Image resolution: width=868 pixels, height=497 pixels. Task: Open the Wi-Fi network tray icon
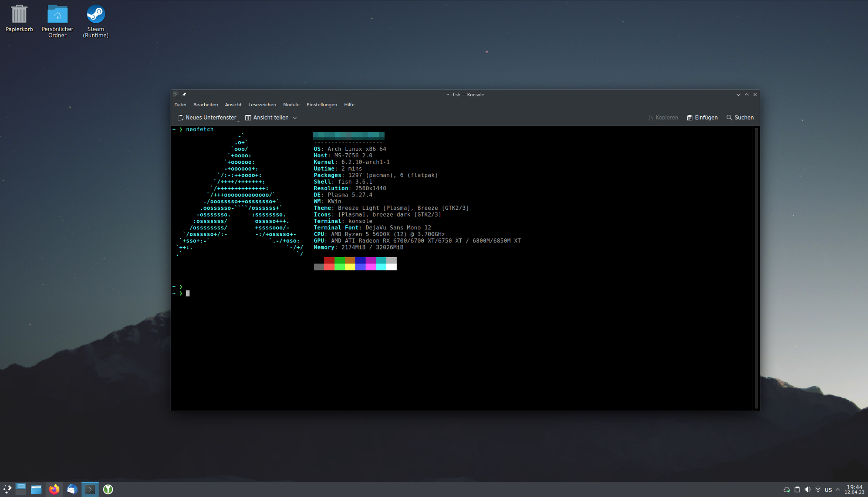click(x=818, y=490)
